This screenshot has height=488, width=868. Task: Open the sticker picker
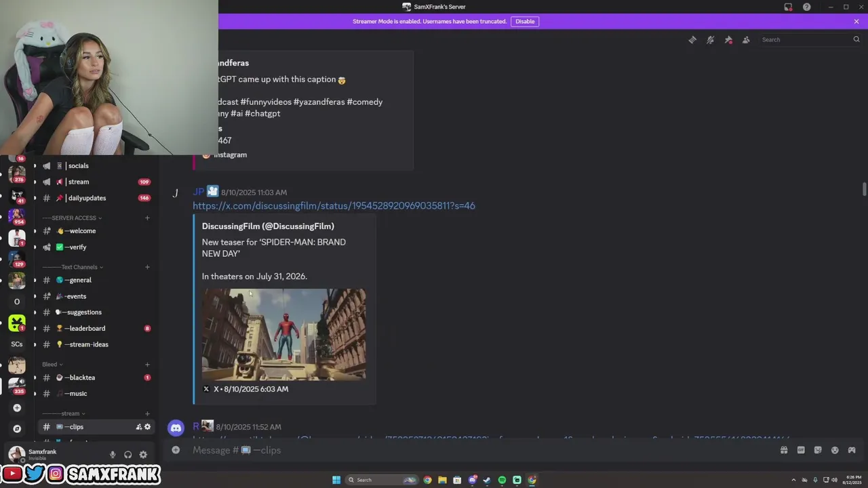click(818, 450)
